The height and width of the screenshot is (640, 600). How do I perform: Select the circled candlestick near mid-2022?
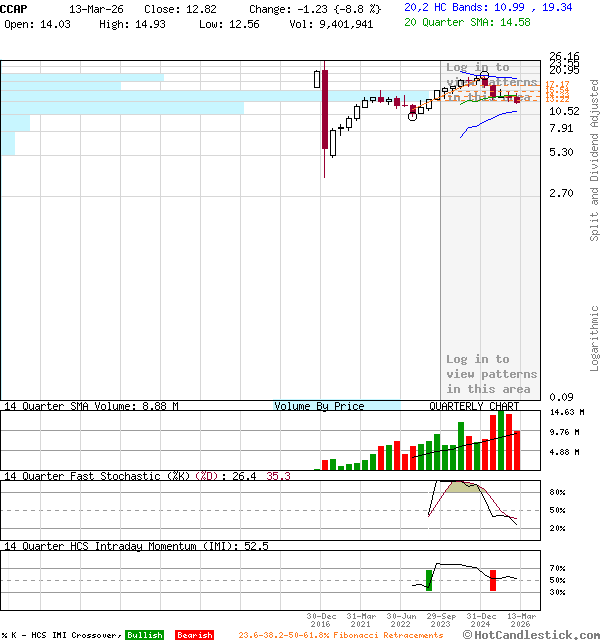point(413,115)
